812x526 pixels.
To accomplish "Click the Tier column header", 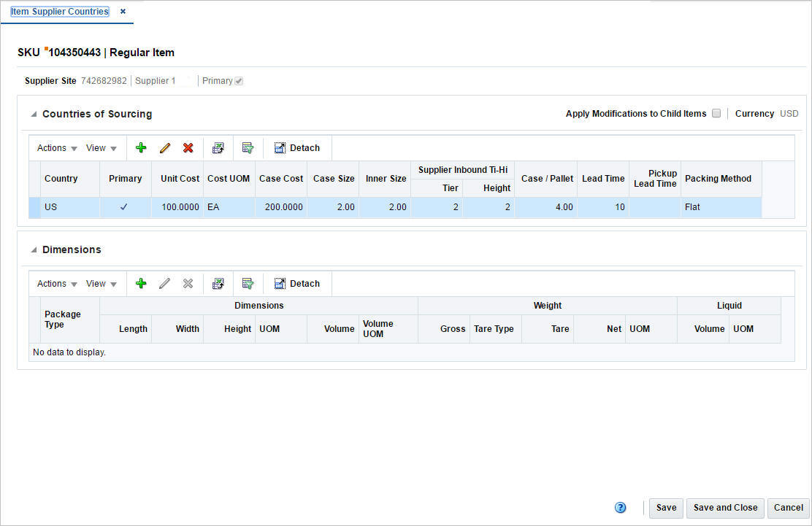I will 437,187.
